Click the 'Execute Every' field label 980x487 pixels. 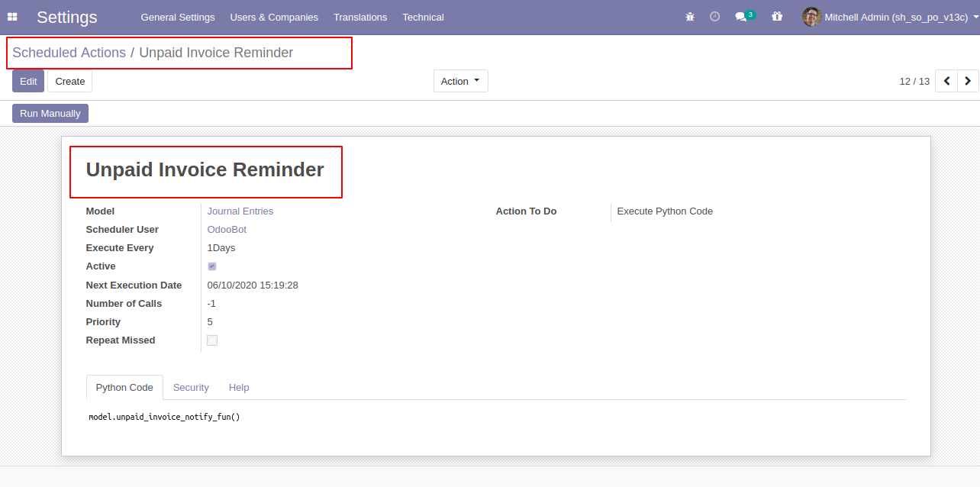pyautogui.click(x=120, y=248)
